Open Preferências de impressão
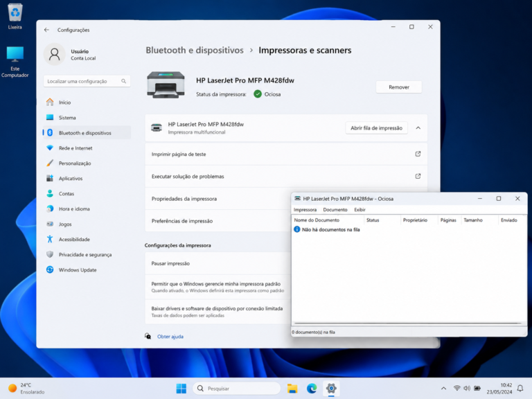This screenshot has height=399, width=532. click(x=218, y=221)
